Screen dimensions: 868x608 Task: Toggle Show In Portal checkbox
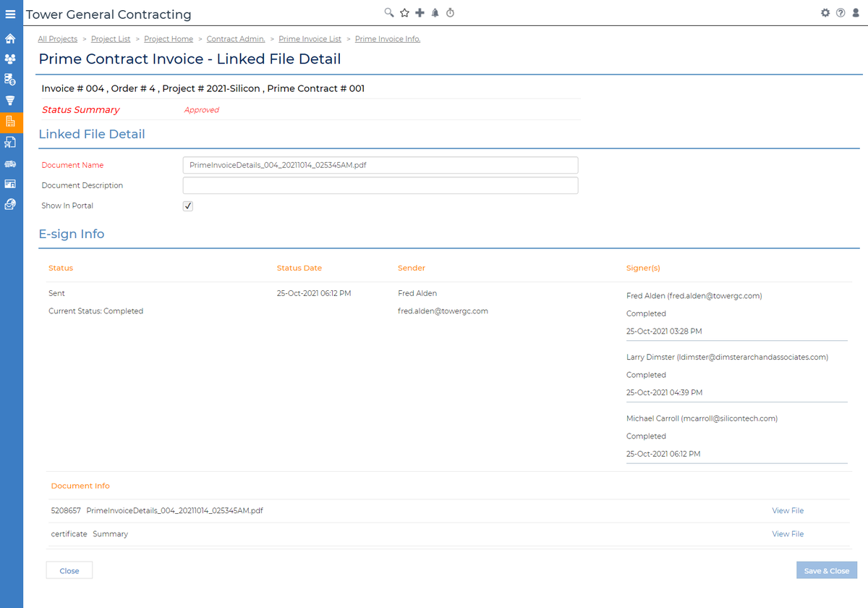[188, 206]
